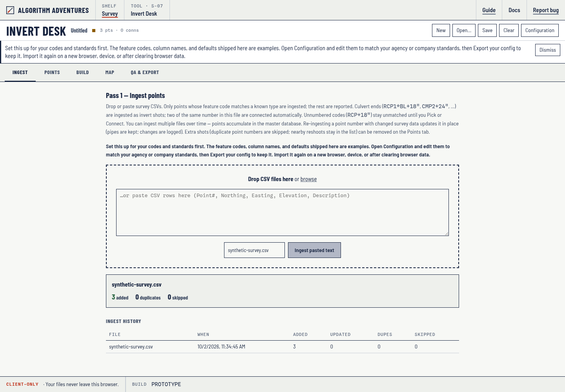
Task: Click synthetic-survey.csv in ingest history table
Action: (131, 347)
